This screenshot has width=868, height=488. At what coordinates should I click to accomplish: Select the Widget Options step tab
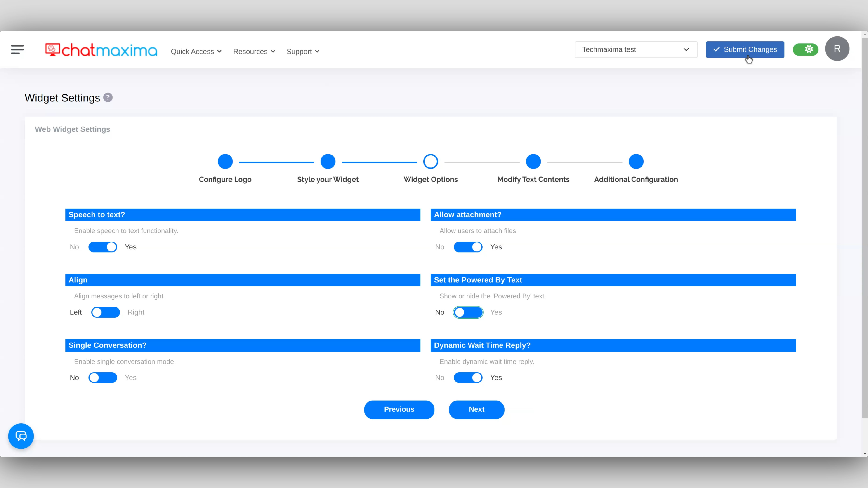[x=430, y=162]
